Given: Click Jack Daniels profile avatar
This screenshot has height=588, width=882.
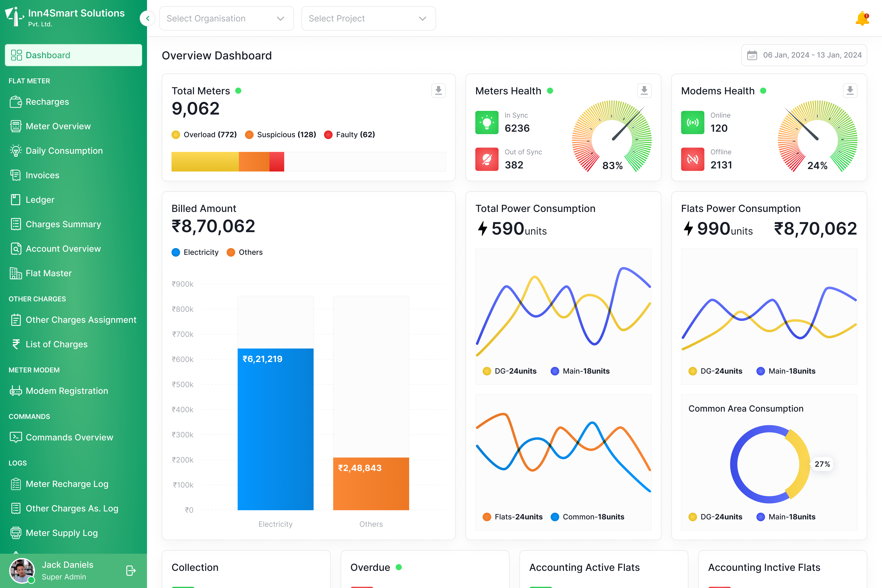Looking at the screenshot, I should pos(22,570).
